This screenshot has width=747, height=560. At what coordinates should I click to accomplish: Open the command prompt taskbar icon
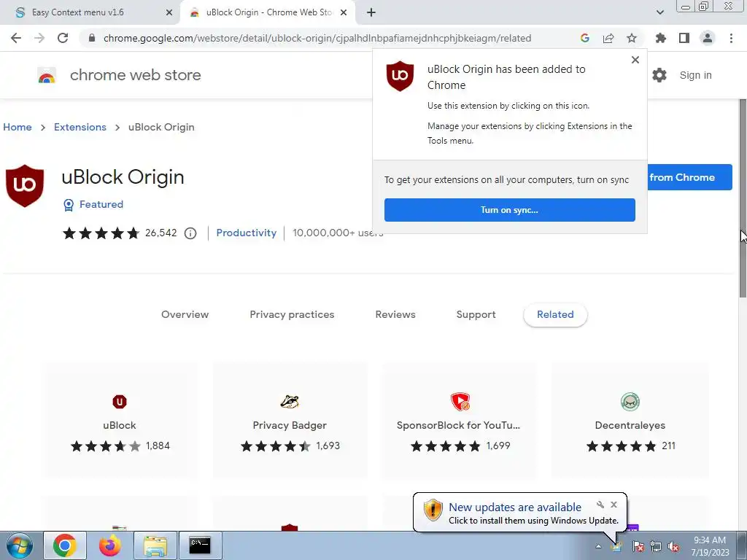click(x=200, y=545)
